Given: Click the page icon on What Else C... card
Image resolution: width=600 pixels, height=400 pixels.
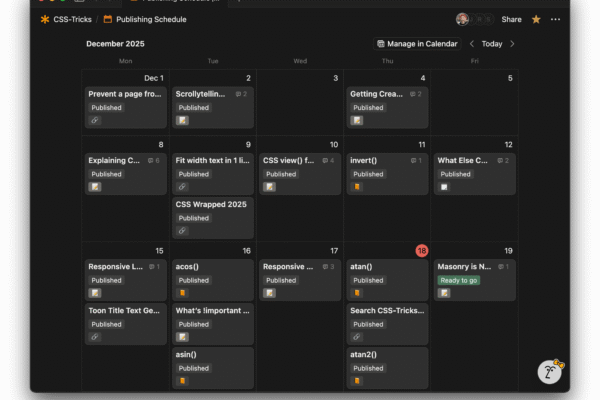Looking at the screenshot, I should pyautogui.click(x=444, y=187).
